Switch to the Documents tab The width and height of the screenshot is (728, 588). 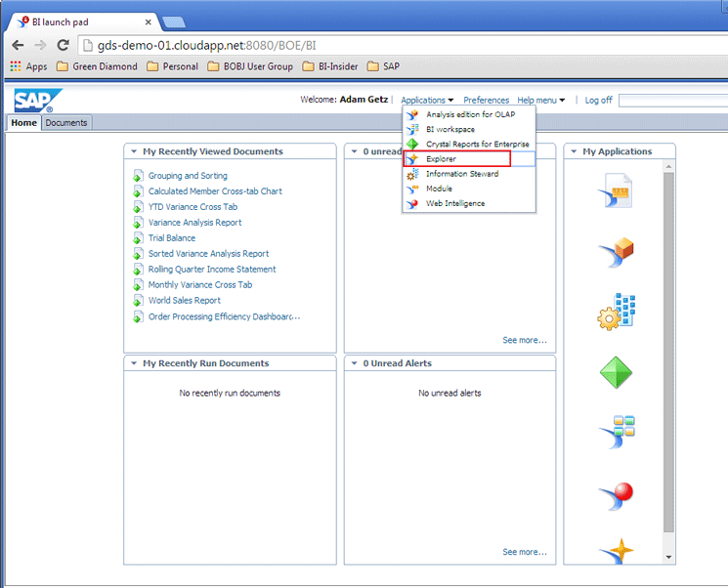coord(66,123)
